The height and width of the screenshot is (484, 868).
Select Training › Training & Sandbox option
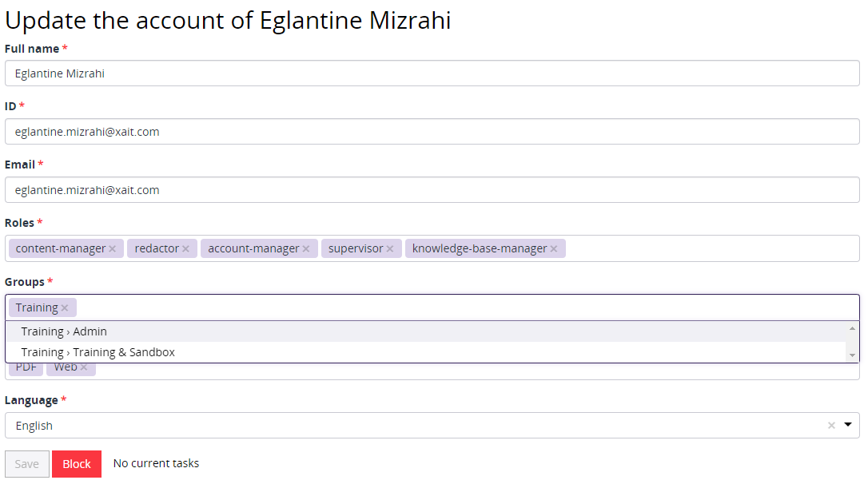(98, 352)
